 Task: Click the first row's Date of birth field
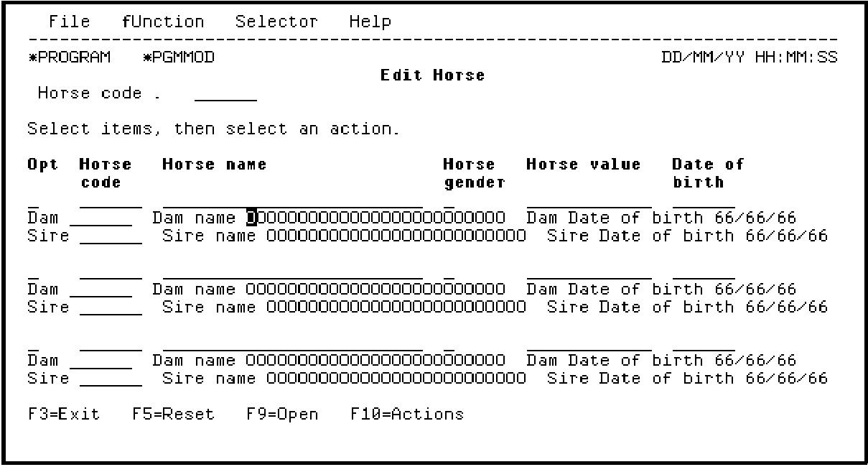(x=704, y=201)
